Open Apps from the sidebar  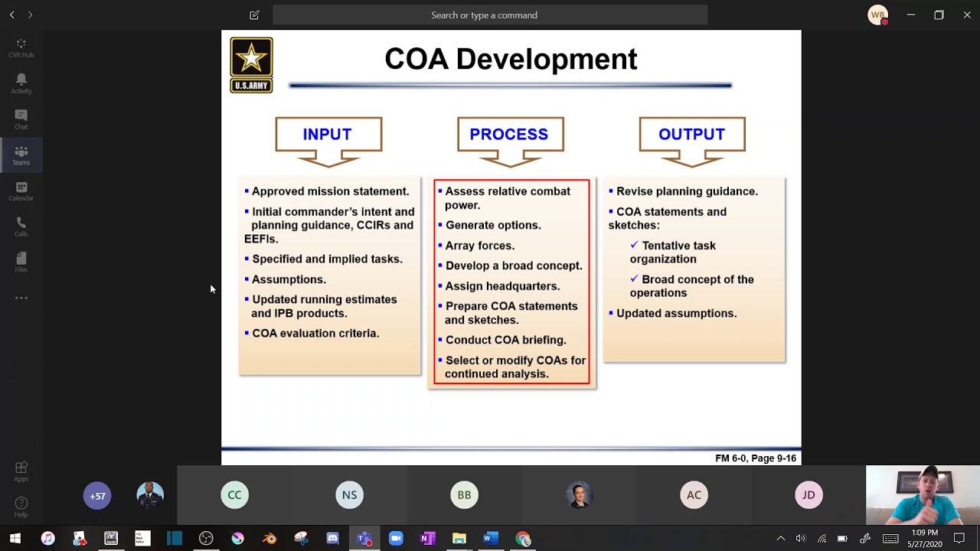tap(21, 470)
